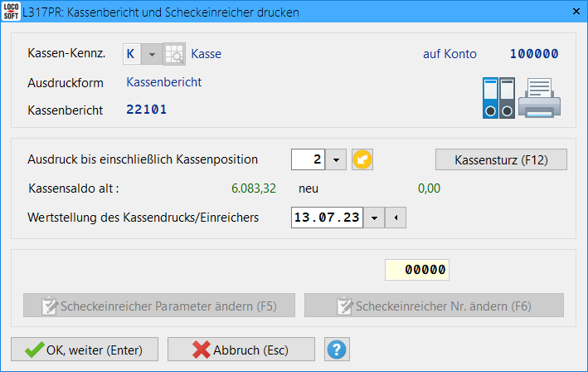The height and width of the screenshot is (372, 588).
Task: Open the Kassenposition dropdown list
Action: 336,159
